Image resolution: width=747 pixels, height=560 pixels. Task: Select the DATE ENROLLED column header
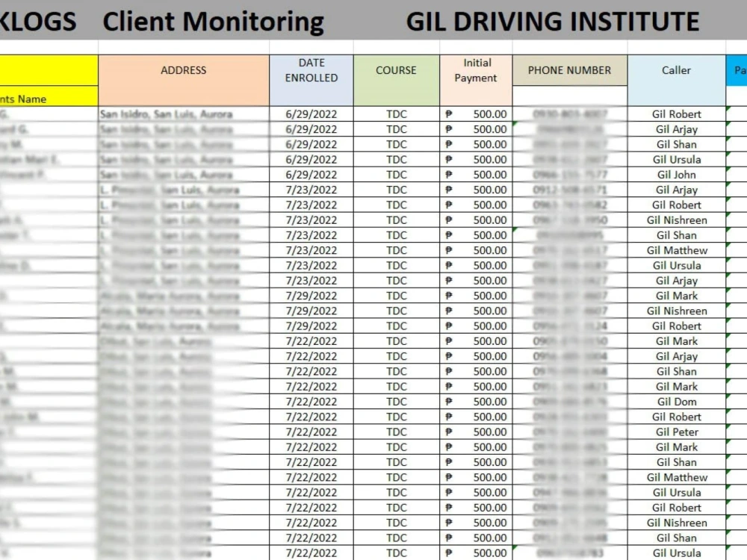tap(311, 80)
